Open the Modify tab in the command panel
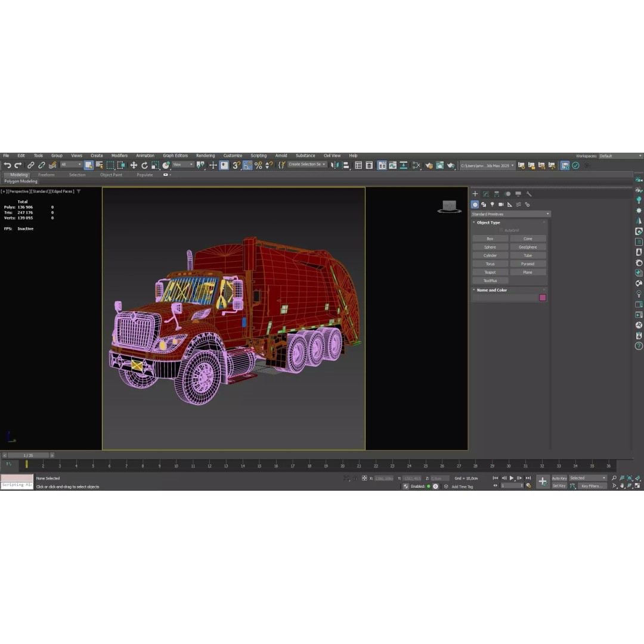 point(486,194)
